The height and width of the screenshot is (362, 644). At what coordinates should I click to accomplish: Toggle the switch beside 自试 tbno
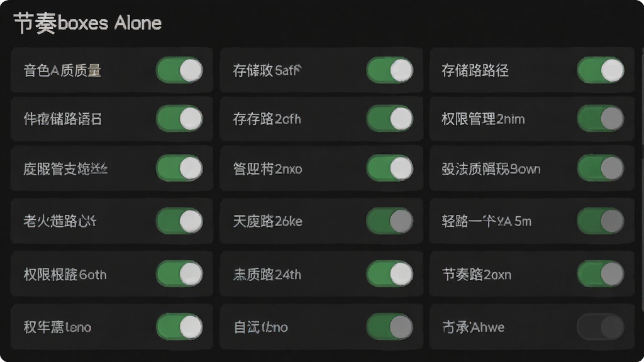pos(390,327)
